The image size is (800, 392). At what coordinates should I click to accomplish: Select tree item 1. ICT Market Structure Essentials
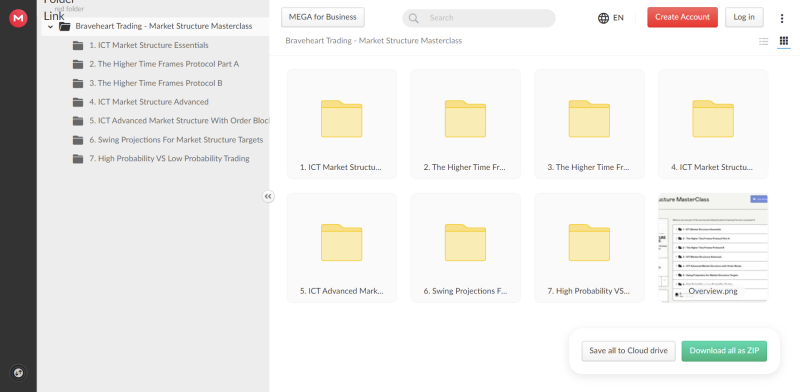point(148,45)
